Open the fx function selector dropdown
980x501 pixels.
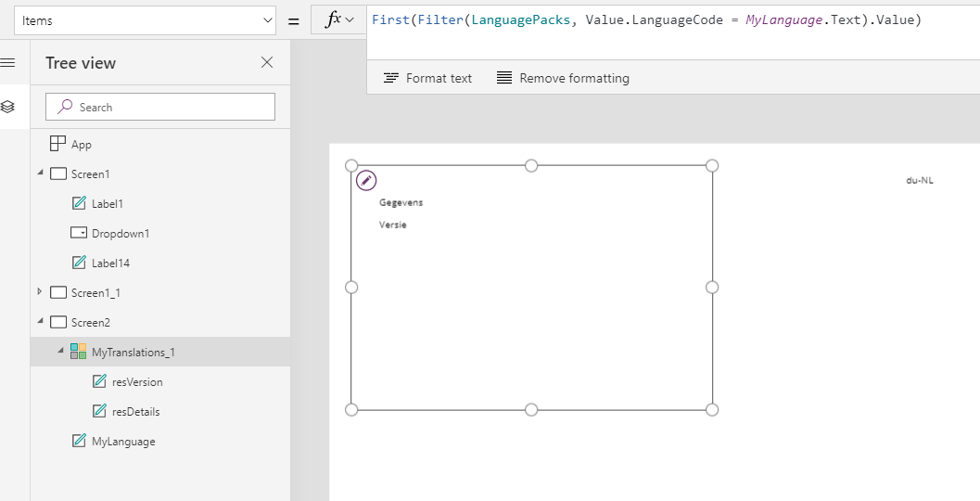[338, 20]
